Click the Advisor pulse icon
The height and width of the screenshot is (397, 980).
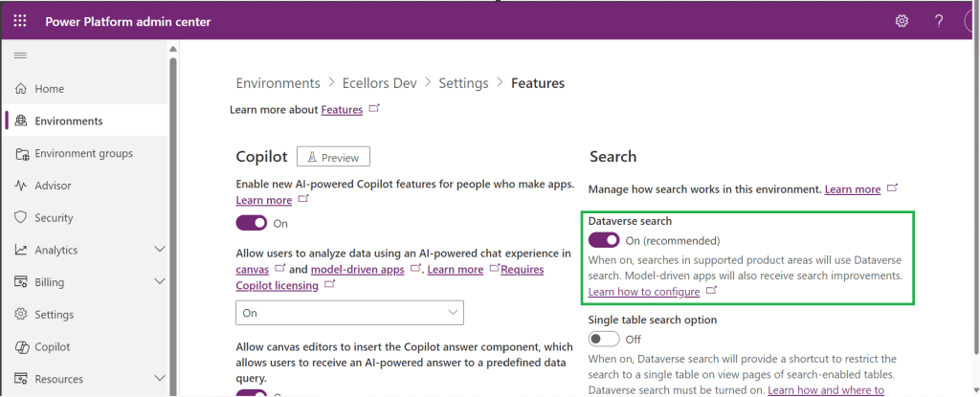coord(21,186)
